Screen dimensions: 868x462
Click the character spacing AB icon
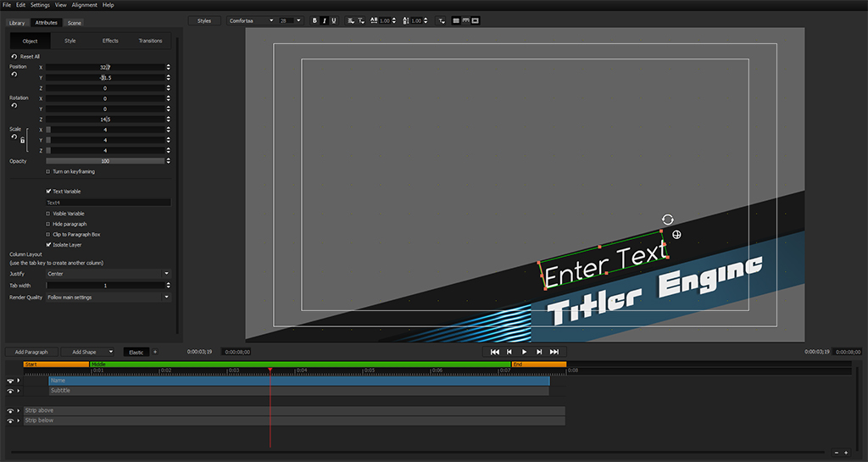click(x=374, y=20)
